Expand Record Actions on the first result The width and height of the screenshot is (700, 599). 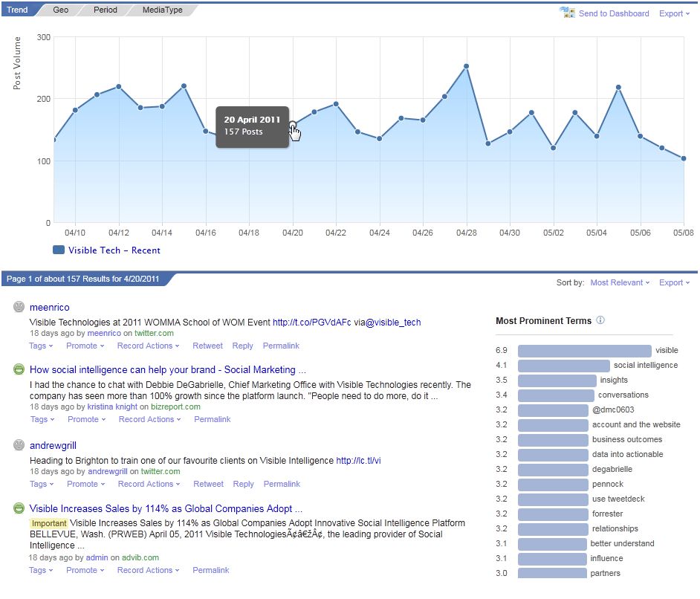point(147,346)
